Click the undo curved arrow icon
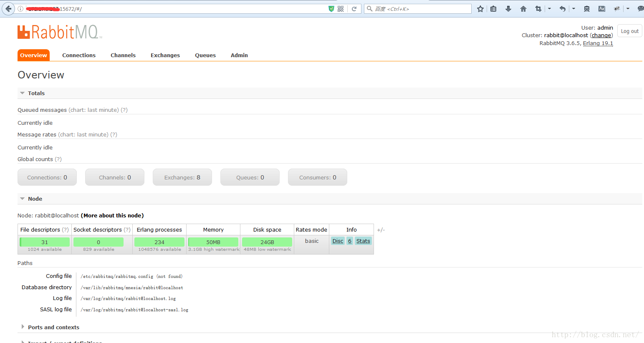Viewport: 644px width, 343px height. coord(563,9)
